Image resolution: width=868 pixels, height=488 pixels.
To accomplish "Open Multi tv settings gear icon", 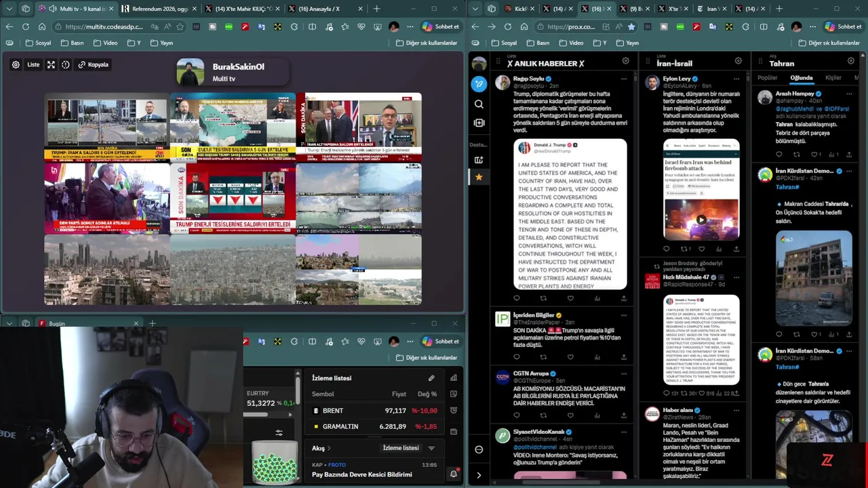I will (x=16, y=64).
